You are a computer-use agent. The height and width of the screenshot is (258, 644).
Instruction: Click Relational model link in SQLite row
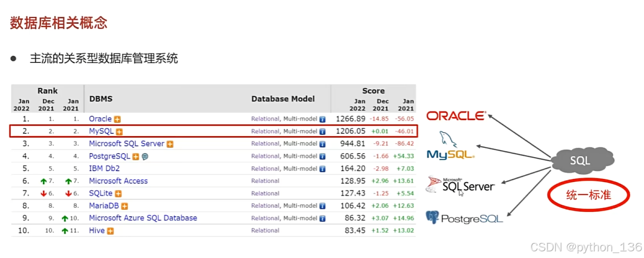[x=265, y=193]
